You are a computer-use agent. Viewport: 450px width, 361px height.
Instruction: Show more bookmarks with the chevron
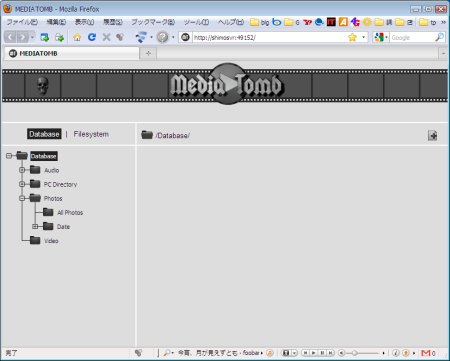click(x=443, y=22)
